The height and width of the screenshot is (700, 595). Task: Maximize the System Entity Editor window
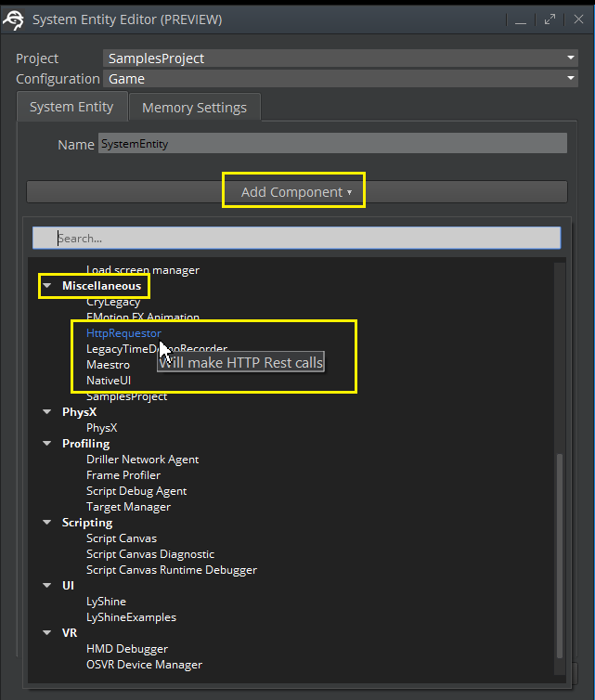click(x=550, y=19)
